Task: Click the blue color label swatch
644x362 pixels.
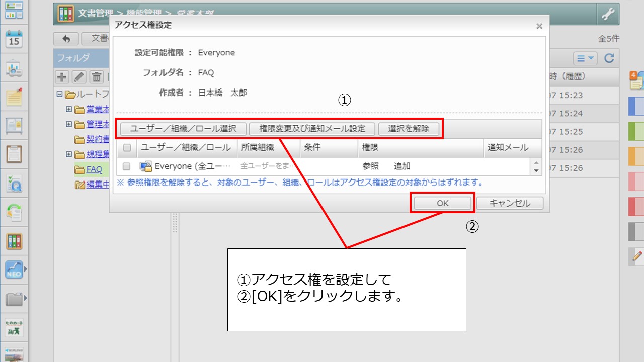Action: click(636, 107)
